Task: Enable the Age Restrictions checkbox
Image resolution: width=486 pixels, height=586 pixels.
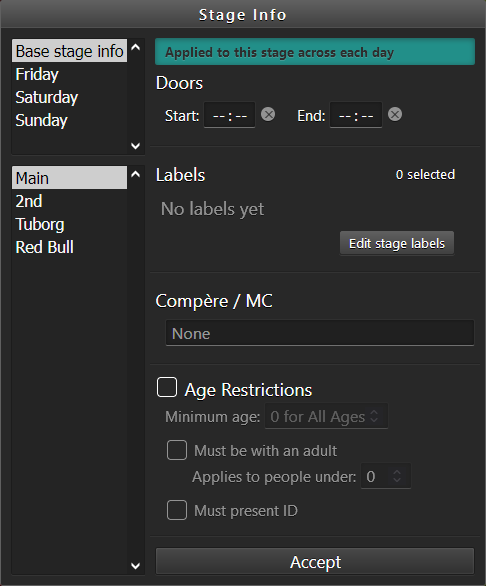Action: (x=167, y=387)
